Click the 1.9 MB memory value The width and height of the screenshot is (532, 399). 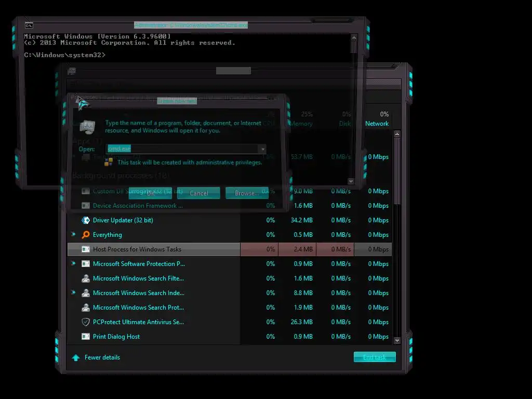pos(303,308)
